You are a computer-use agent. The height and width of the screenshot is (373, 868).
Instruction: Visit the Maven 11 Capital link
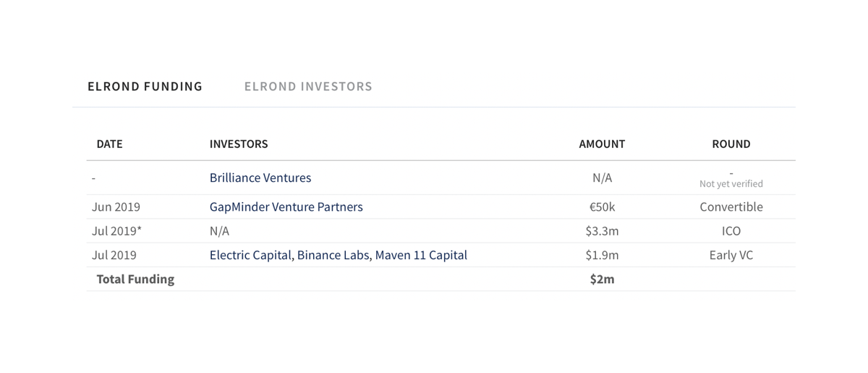[421, 255]
